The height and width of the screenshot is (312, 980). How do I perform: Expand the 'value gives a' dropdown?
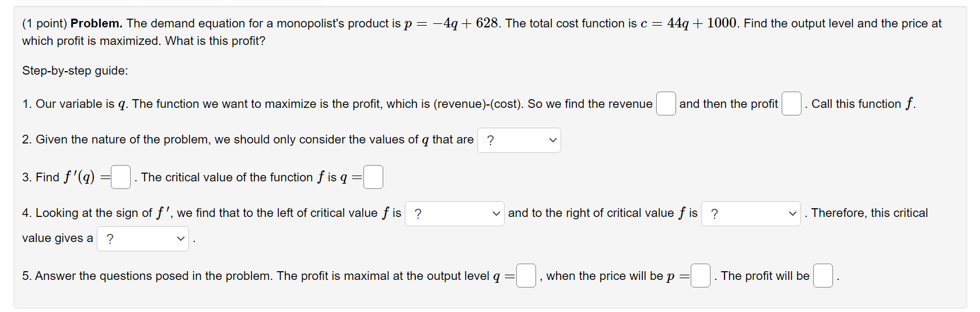point(143,239)
